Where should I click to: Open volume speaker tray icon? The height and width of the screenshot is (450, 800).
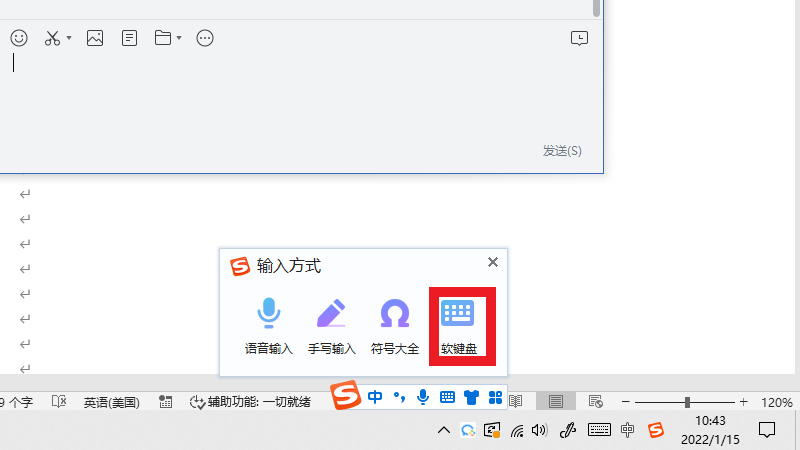point(539,430)
